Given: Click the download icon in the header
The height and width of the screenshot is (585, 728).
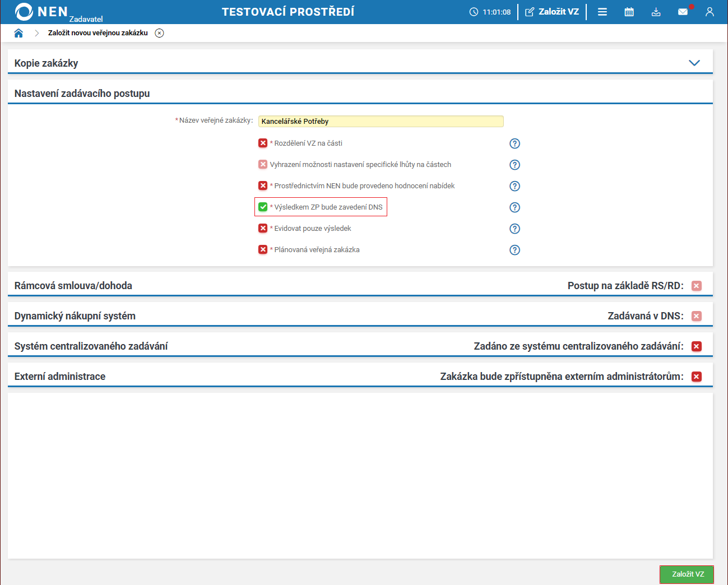Looking at the screenshot, I should point(656,12).
